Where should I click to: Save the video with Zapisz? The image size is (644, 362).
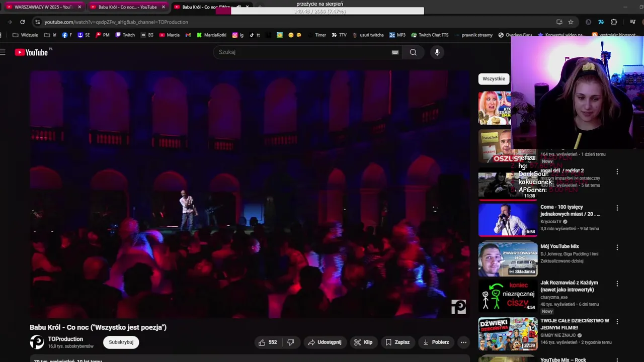coord(397,342)
